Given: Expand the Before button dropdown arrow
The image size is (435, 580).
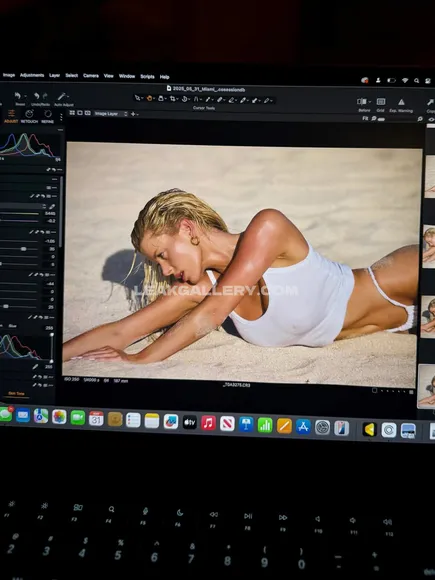Looking at the screenshot, I should coord(370,102).
